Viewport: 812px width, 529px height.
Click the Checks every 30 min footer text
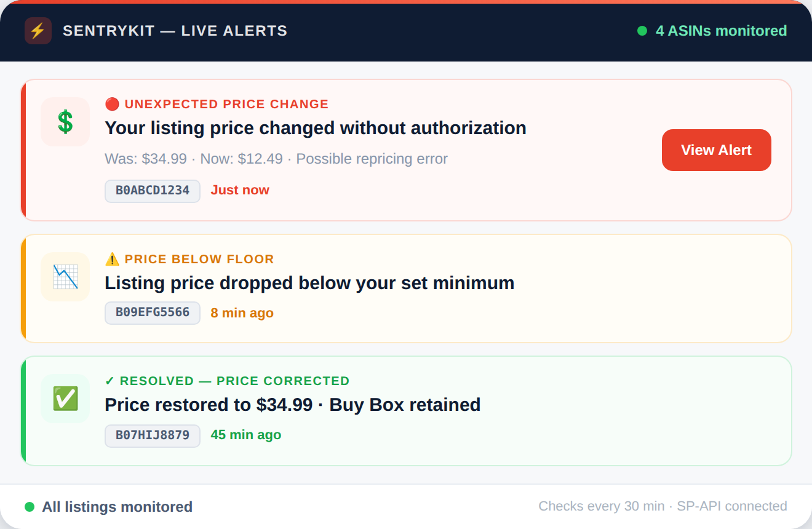click(x=663, y=506)
